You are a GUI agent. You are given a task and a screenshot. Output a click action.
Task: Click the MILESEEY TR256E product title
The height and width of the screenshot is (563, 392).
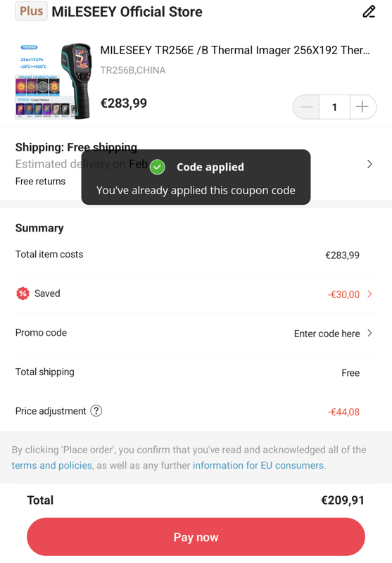(235, 50)
